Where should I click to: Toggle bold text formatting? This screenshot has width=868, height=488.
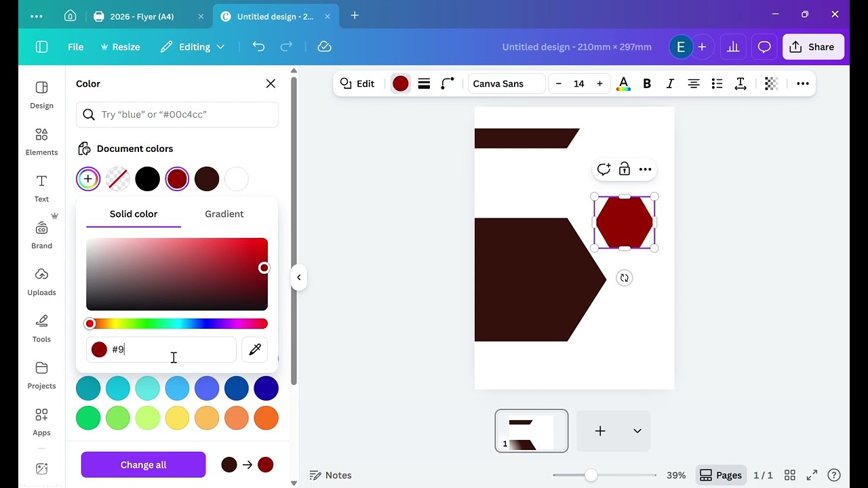tap(647, 84)
